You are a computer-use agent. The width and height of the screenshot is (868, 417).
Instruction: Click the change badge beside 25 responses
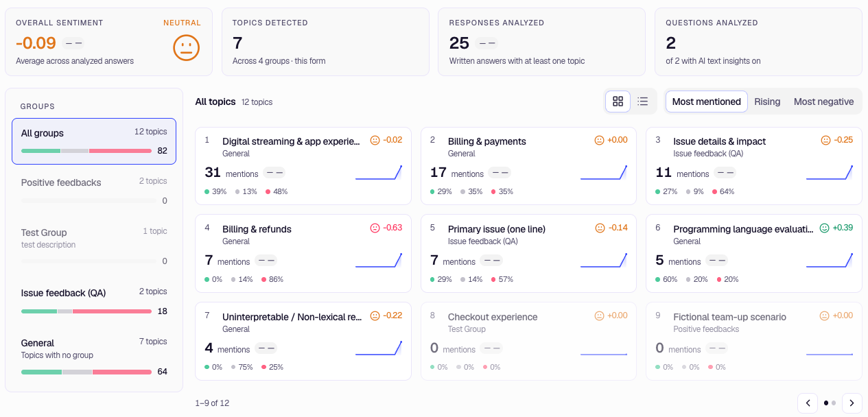click(x=486, y=43)
